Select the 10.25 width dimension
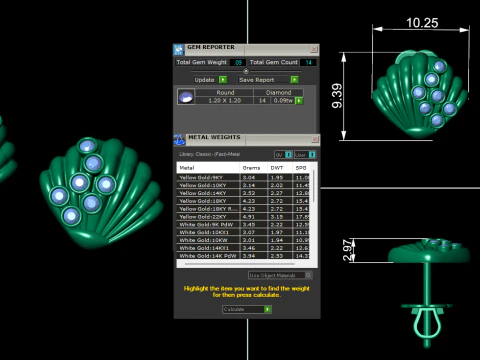The height and width of the screenshot is (360, 480). pyautogui.click(x=422, y=23)
